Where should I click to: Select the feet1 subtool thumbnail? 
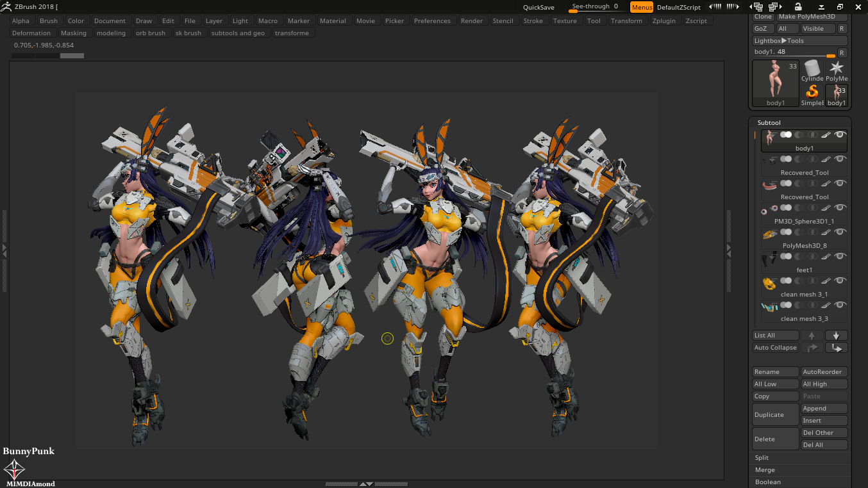[769, 259]
